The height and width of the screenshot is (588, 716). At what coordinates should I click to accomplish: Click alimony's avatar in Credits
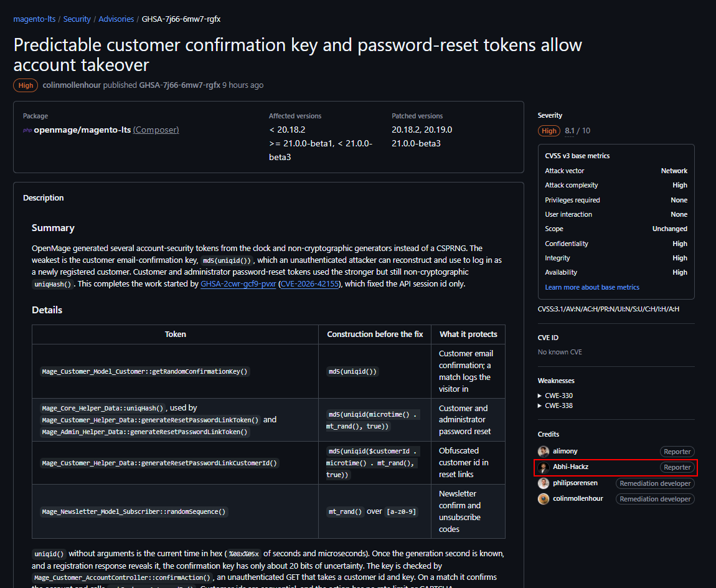pos(544,452)
